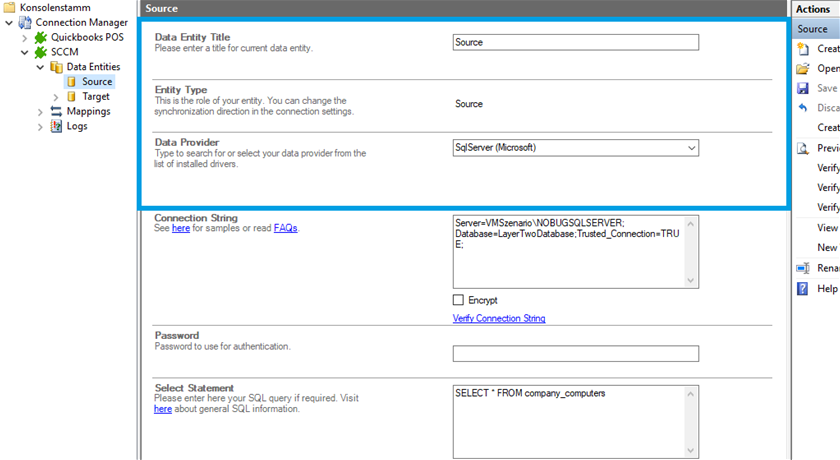Expand the Quickbooks POS tree node
840x460 pixels.
point(26,37)
